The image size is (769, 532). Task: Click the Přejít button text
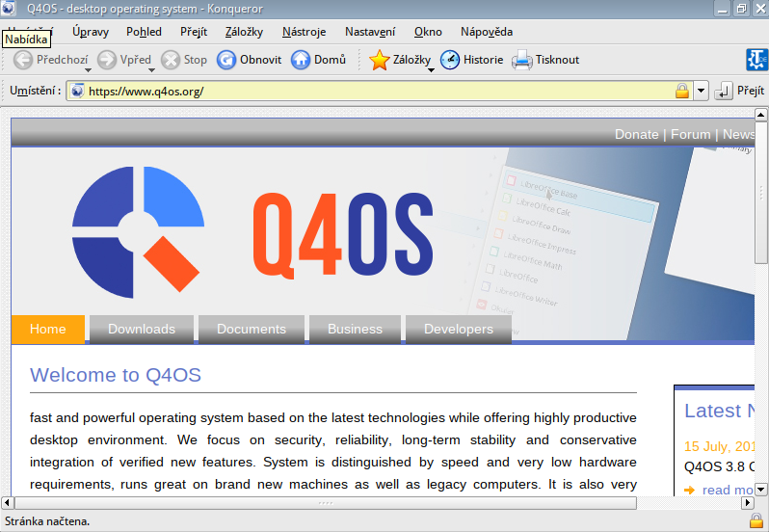(x=751, y=91)
